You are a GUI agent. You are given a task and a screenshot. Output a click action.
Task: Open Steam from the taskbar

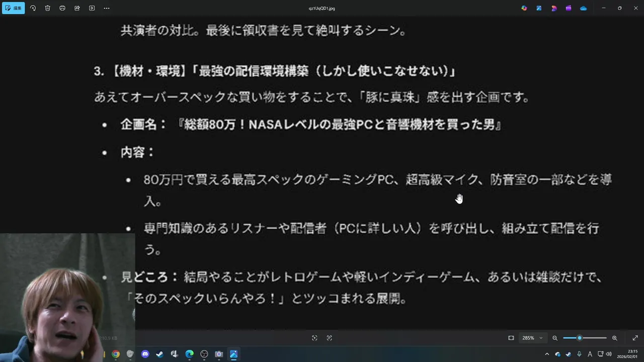[159, 354]
